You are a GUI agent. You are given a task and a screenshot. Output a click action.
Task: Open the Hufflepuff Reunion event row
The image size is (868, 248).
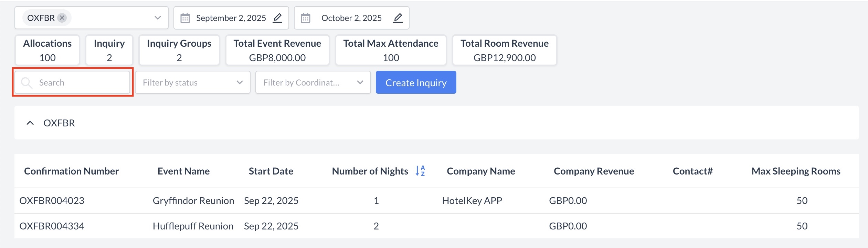[193, 226]
